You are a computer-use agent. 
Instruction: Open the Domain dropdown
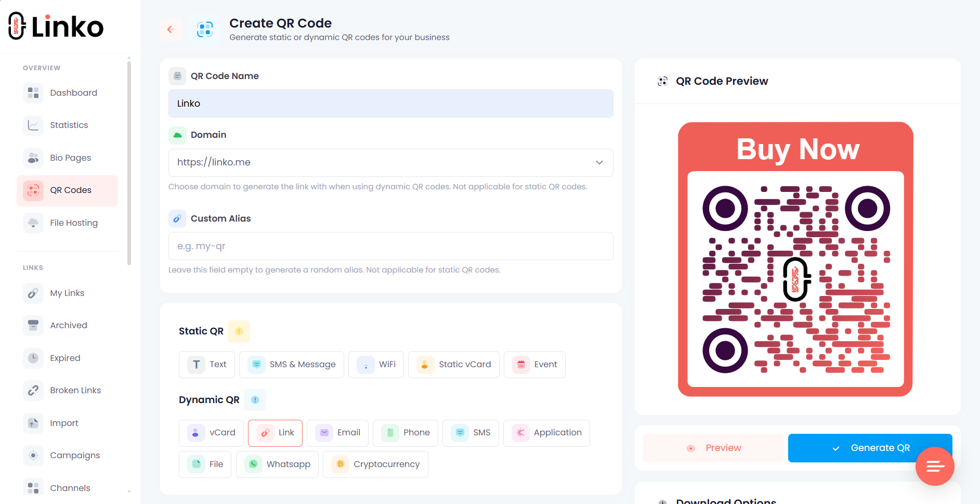(x=391, y=163)
